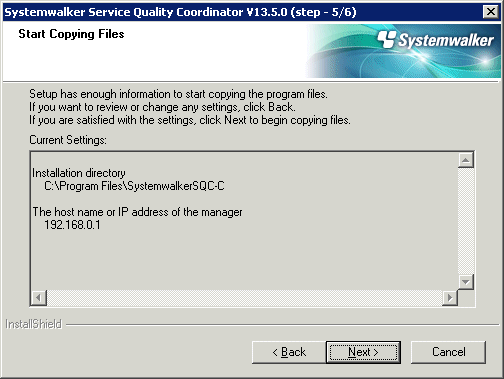Click the vertical scrollbar up arrow

pos(466,160)
